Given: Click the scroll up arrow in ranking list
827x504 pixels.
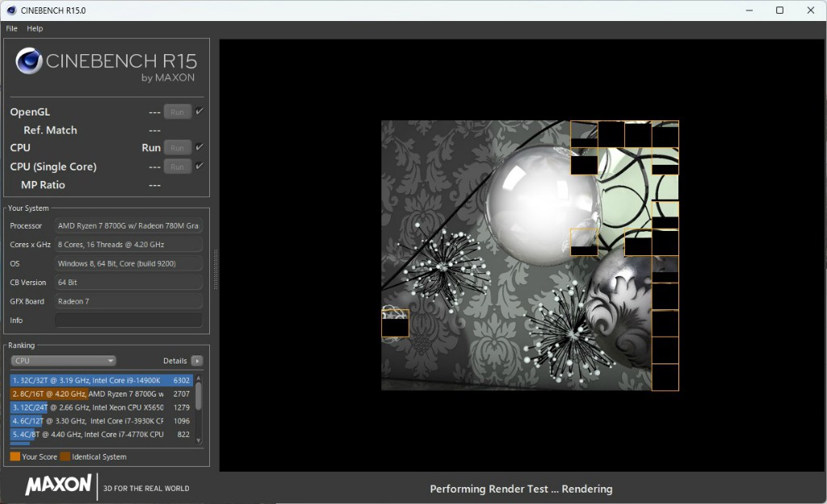Looking at the screenshot, I should click(198, 377).
